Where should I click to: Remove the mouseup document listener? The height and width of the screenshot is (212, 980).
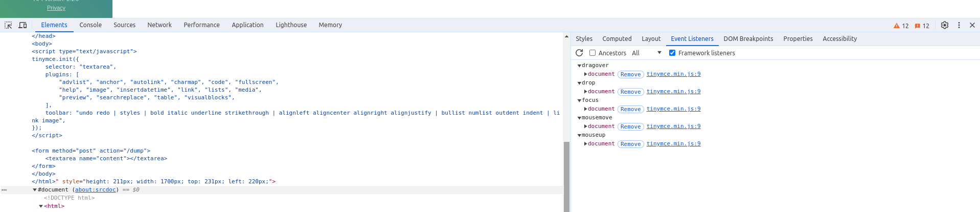point(630,144)
